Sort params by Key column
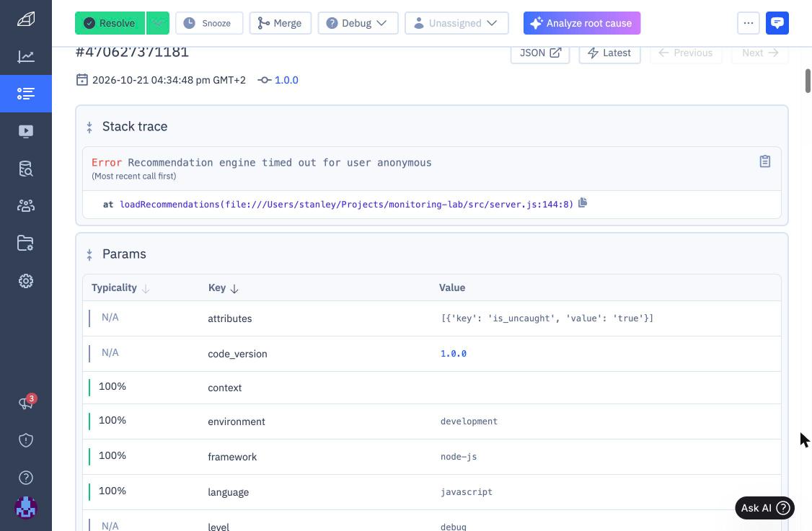Image resolution: width=812 pixels, height=531 pixels. coord(224,287)
